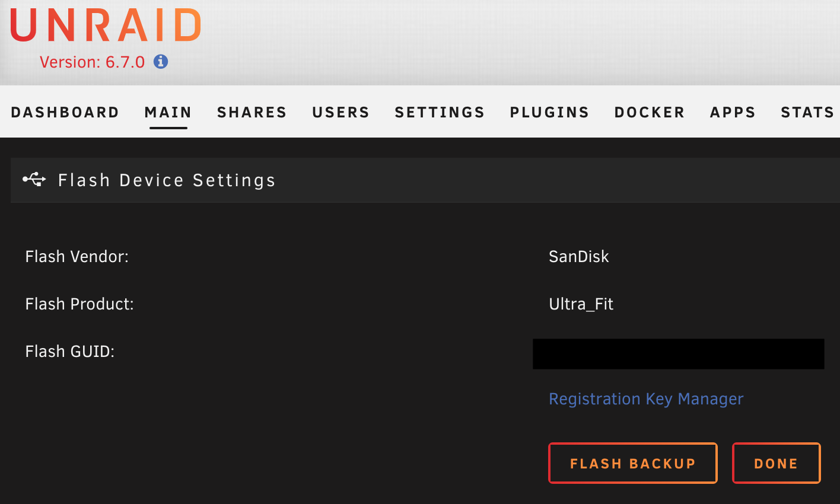The height and width of the screenshot is (504, 840).
Task: Click the USB flash drive icon
Action: point(34,180)
